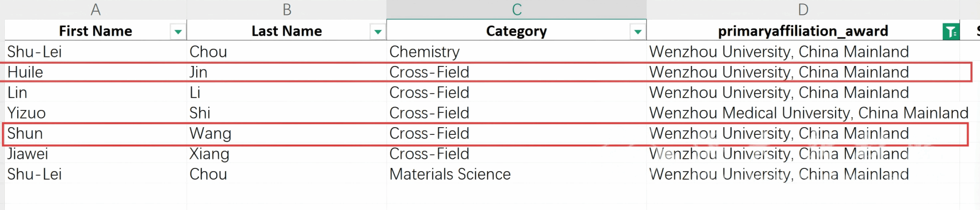The width and height of the screenshot is (980, 210).
Task: Select column D header
Action: [x=803, y=10]
